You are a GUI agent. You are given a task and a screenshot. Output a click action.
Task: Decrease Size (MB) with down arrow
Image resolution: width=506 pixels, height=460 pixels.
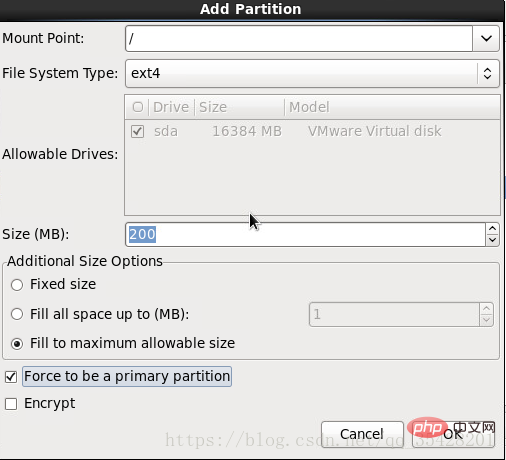click(x=492, y=240)
